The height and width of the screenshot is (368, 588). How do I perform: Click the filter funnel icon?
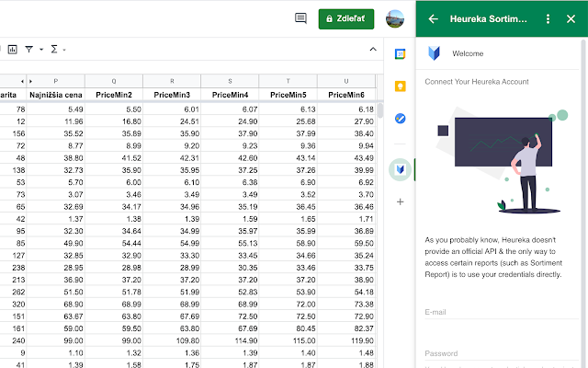click(x=28, y=49)
